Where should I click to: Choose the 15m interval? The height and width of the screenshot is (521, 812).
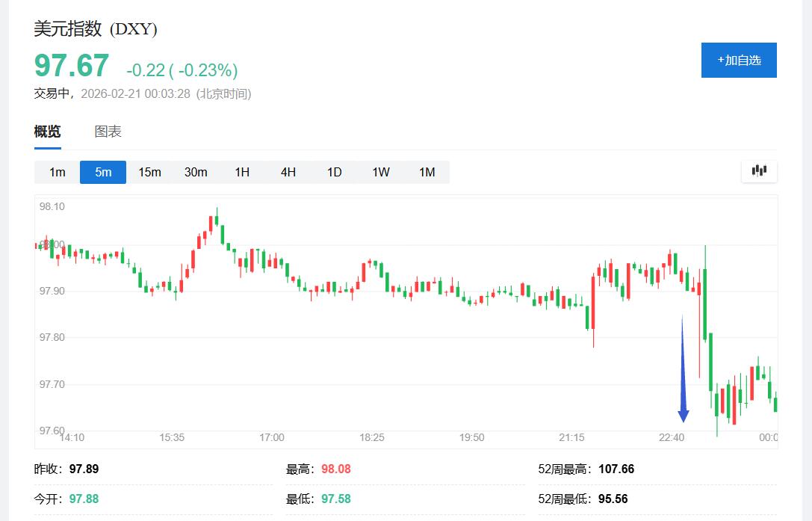pos(149,172)
